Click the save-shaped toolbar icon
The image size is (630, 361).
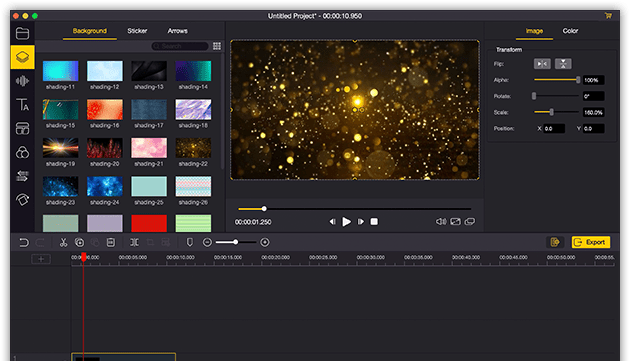tap(111, 242)
